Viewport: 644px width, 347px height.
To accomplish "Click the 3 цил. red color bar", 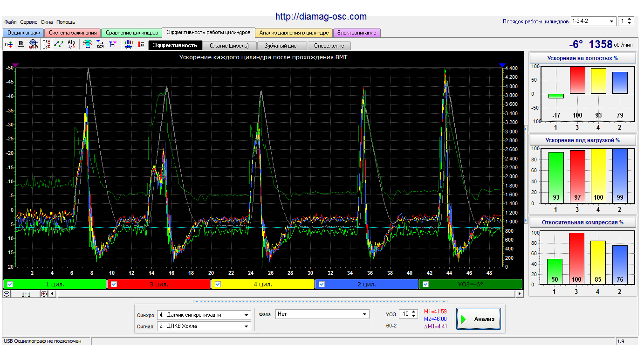I will point(159,284).
